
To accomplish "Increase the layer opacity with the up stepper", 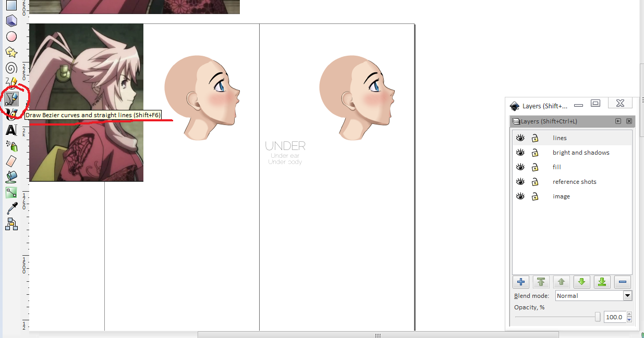I will [x=629, y=315].
